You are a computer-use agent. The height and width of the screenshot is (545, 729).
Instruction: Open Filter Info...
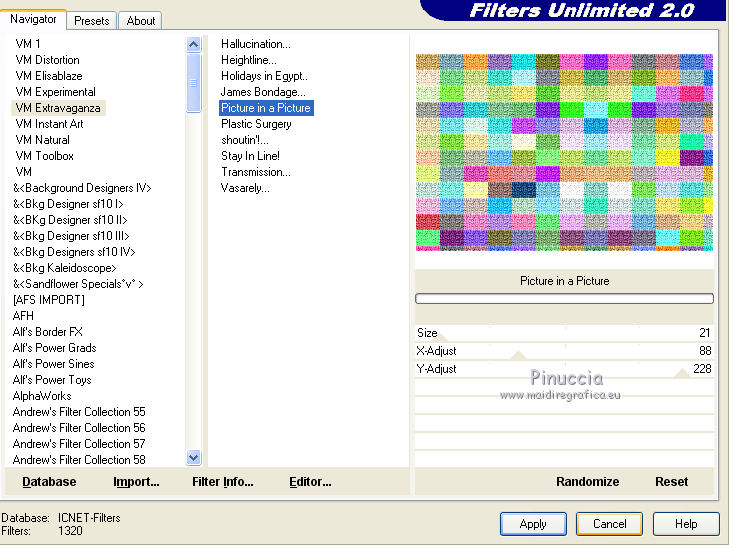point(223,482)
